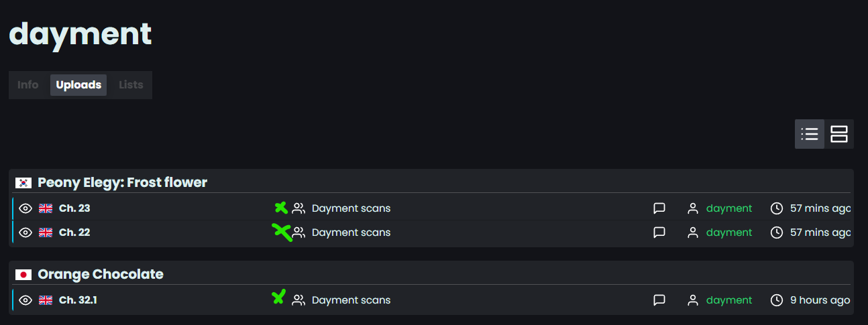Open Orange Chocolate title page
Screen dimensions: 868x325
101,274
